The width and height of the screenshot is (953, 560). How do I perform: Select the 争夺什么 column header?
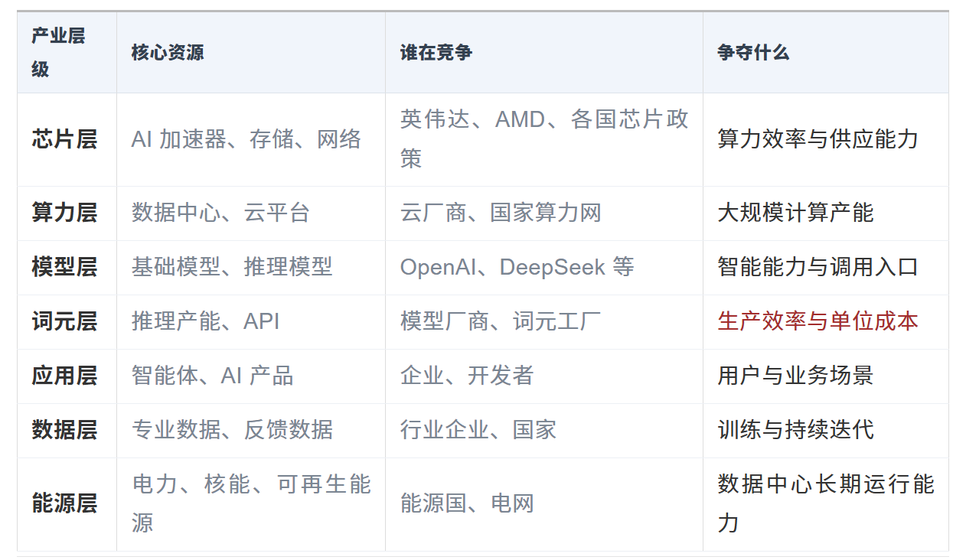pos(826,52)
